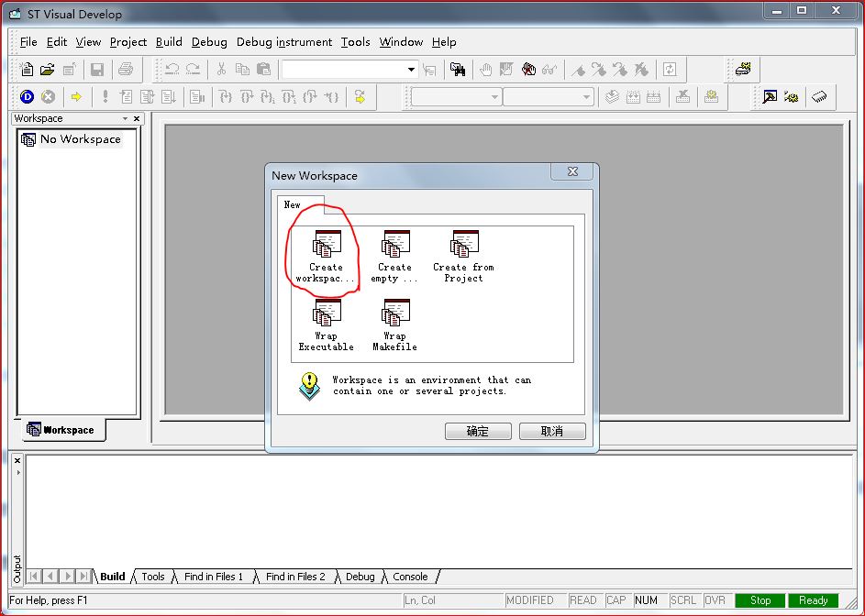Switch to the Console output tab
Image resolution: width=865 pixels, height=616 pixels.
pos(410,577)
